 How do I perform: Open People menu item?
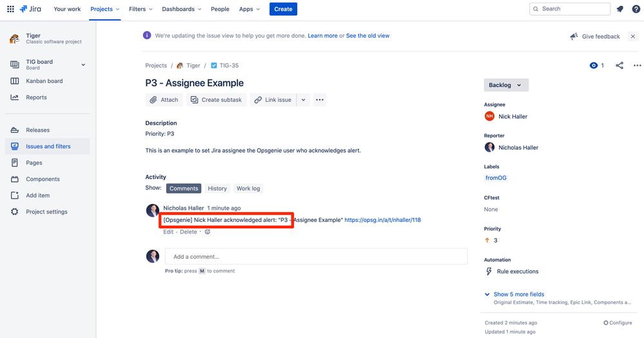click(220, 9)
